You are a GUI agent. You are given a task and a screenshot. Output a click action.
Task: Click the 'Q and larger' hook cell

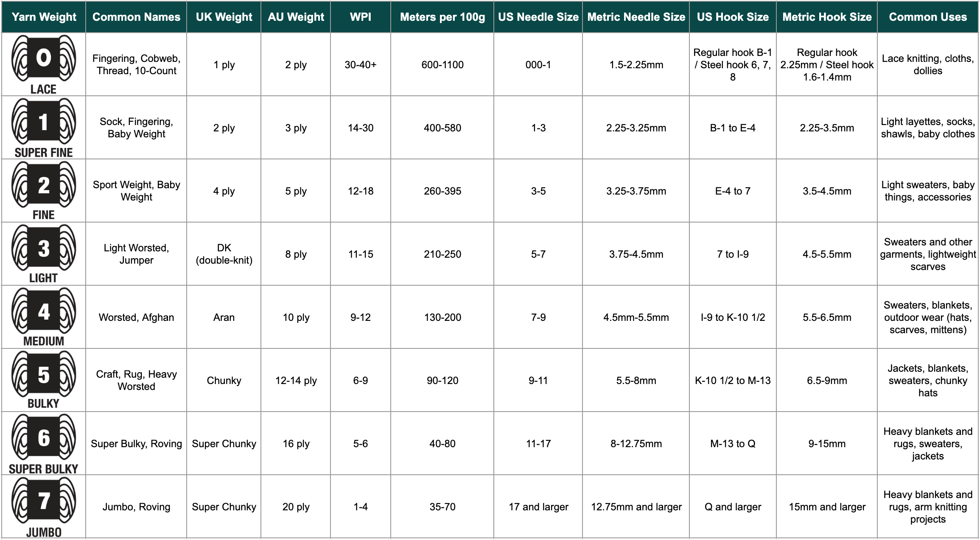point(733,507)
